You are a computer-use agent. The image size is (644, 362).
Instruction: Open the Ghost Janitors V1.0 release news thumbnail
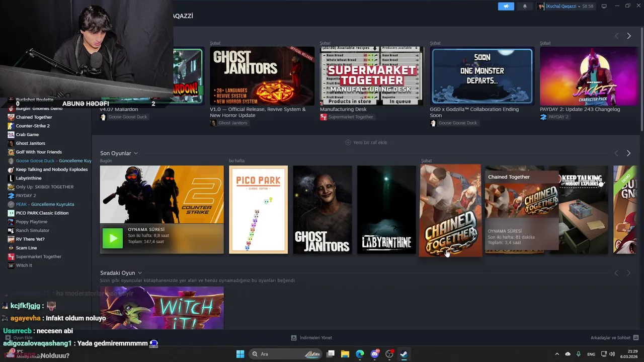pos(262,76)
